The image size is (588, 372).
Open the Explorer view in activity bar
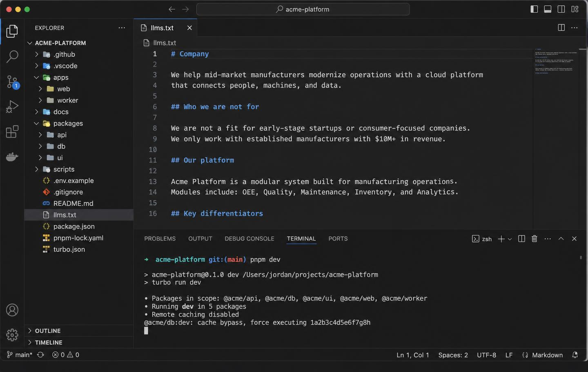coord(12,31)
